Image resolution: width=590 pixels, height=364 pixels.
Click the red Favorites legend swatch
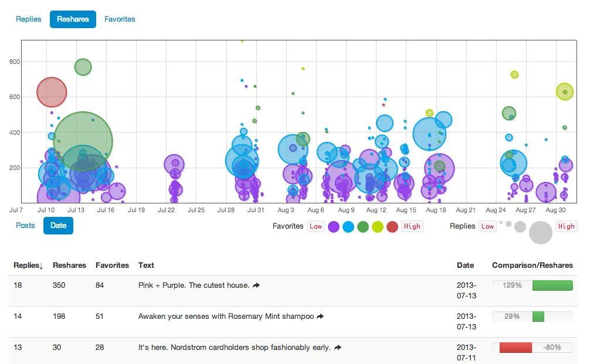click(392, 227)
